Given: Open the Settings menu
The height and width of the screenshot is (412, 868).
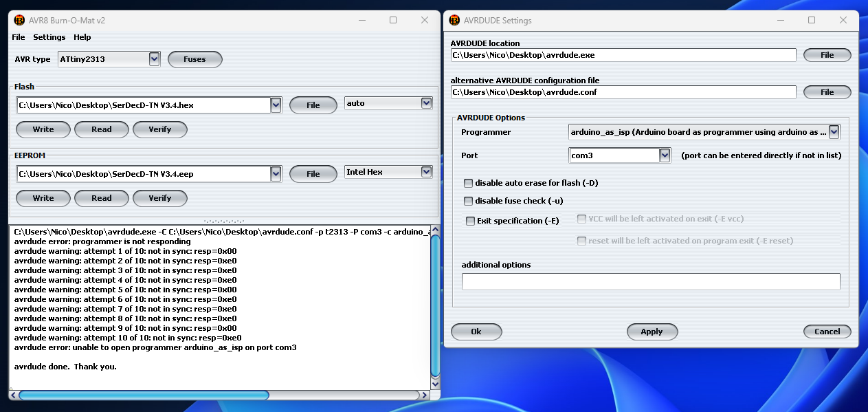Looking at the screenshot, I should point(49,37).
